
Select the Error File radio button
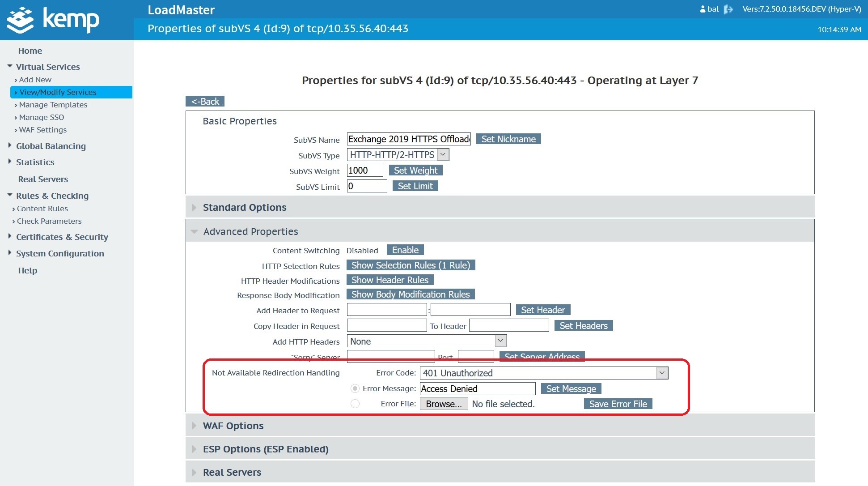point(355,404)
